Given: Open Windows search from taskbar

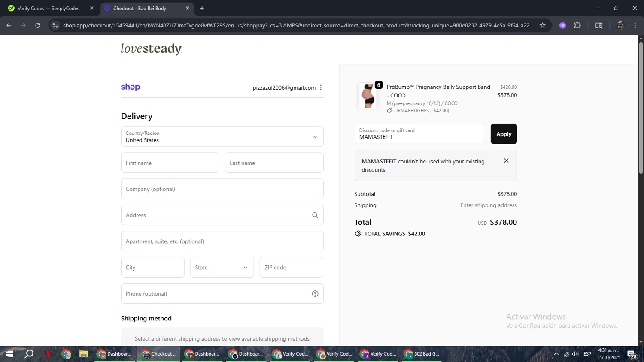Looking at the screenshot, I should pos(29,354).
